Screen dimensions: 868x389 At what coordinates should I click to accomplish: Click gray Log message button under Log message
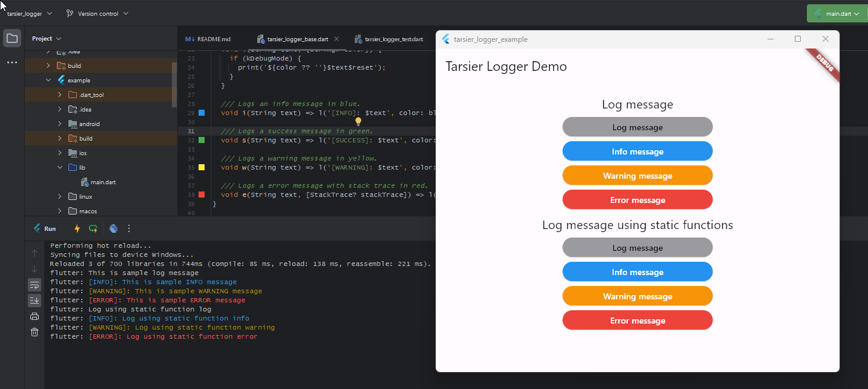coord(637,127)
